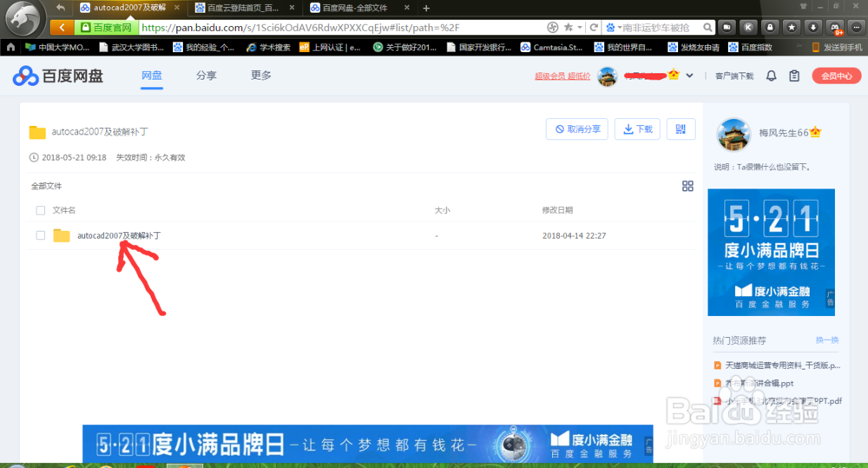Image resolution: width=868 pixels, height=468 pixels.
Task: Click the compass mode icon in address bar
Action: 552,27
